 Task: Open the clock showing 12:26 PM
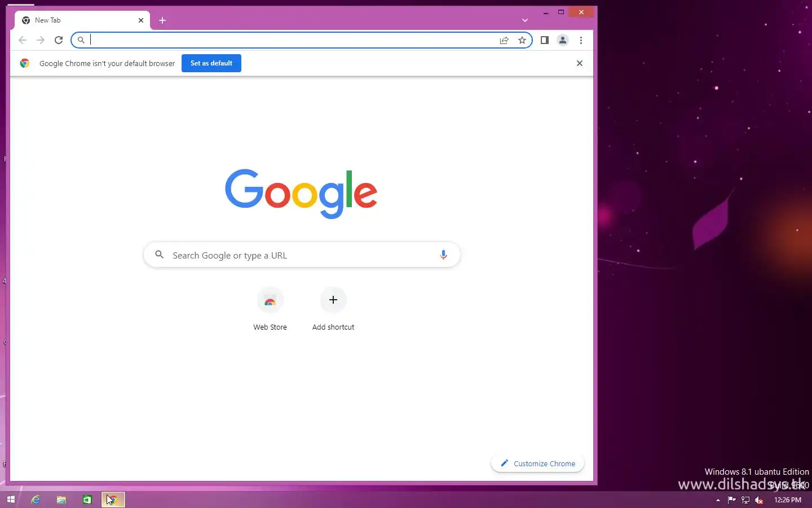(788, 500)
